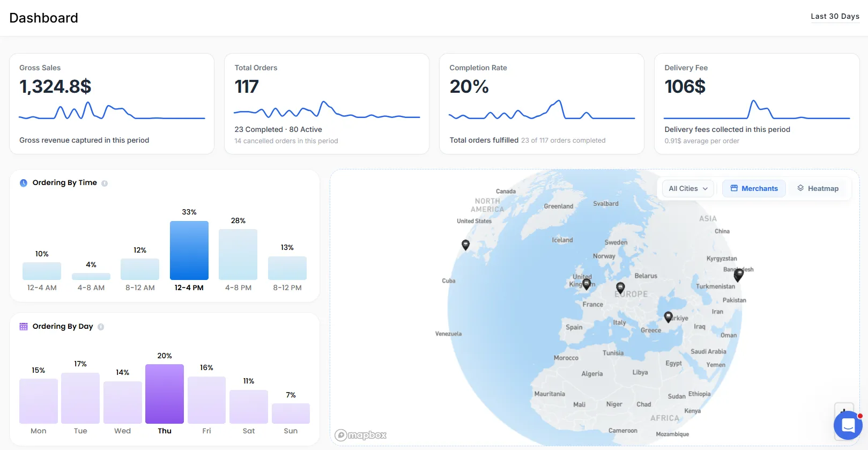Click the Completion Rate sparkline chart
Screen dimensions: 868x450
(x=542, y=109)
